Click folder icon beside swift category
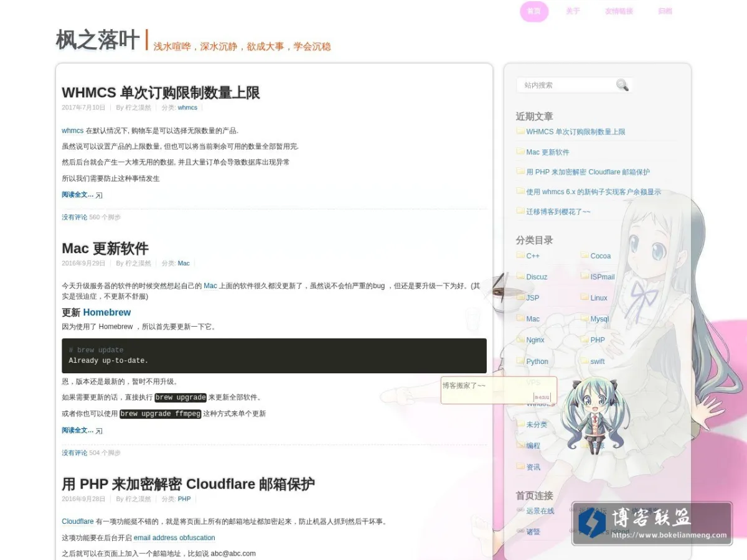Screen dimensions: 747x560 (x=585, y=361)
